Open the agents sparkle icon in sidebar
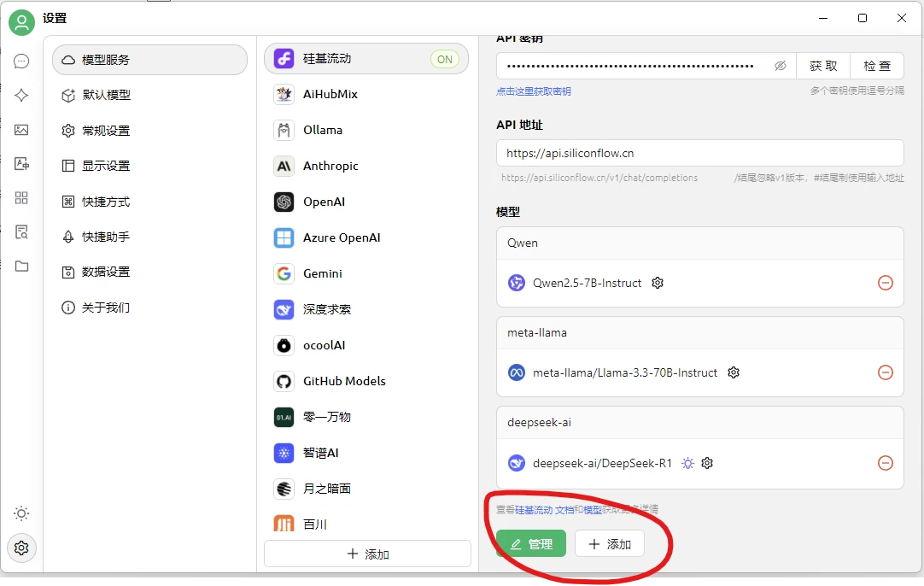The image size is (924, 586). [21, 96]
